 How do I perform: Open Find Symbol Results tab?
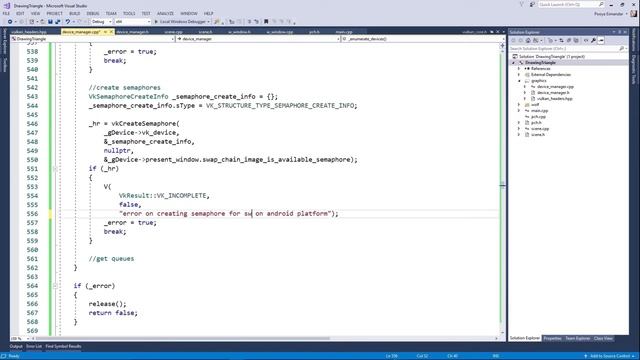63,347
